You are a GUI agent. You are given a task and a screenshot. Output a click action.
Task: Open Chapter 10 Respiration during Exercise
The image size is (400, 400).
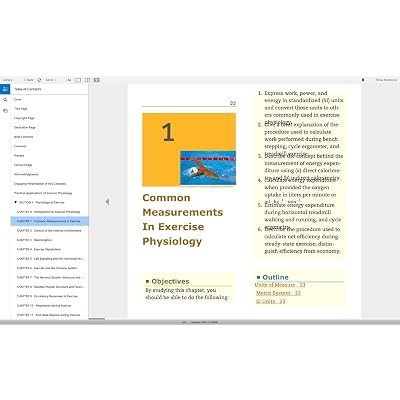coord(44,305)
